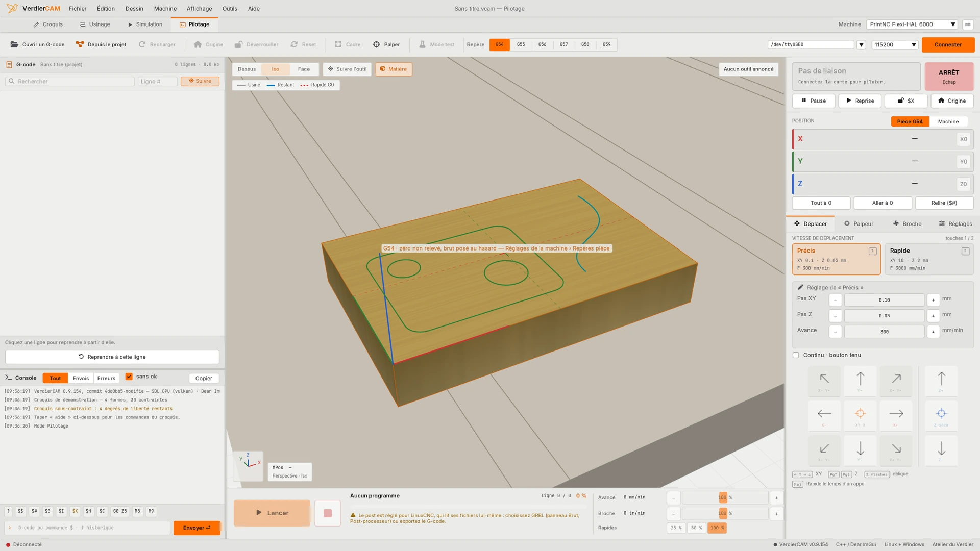Viewport: 980px width, 551px height.
Task: Jog X+ with the right arrow
Action: click(x=896, y=416)
